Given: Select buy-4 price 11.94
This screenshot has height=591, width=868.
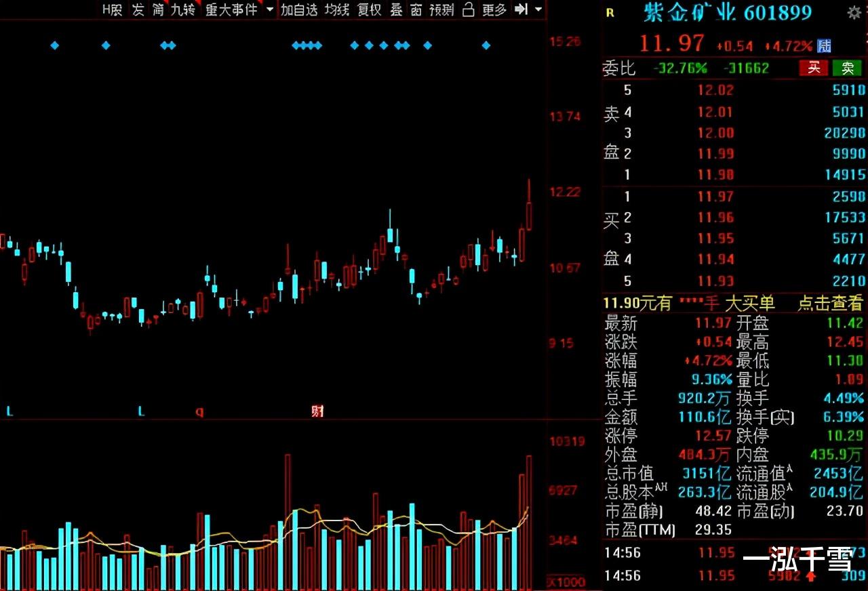Looking at the screenshot, I should (x=715, y=260).
